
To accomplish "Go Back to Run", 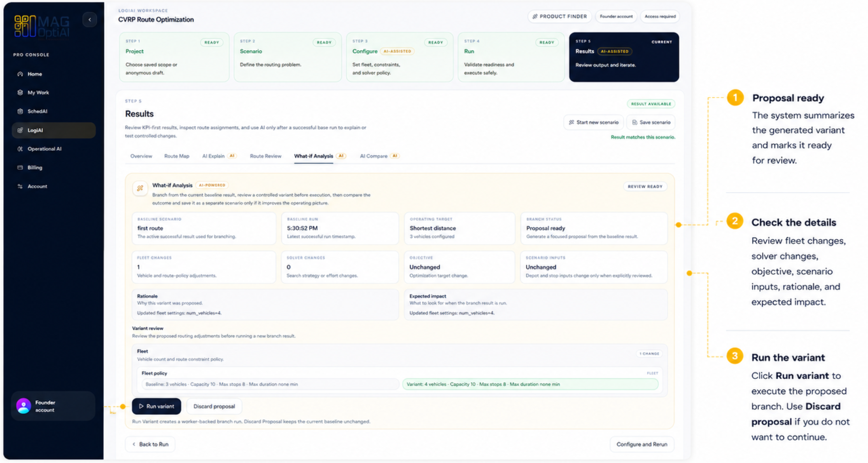I will coord(150,444).
